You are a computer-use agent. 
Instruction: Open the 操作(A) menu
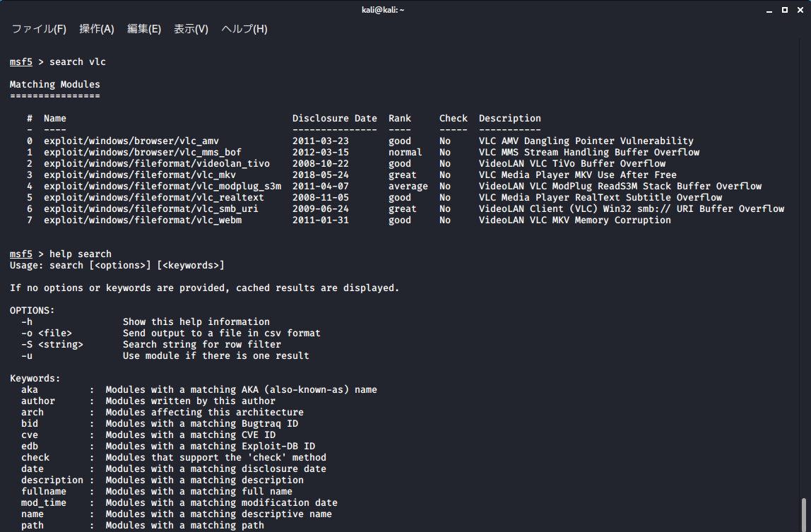[x=97, y=29]
